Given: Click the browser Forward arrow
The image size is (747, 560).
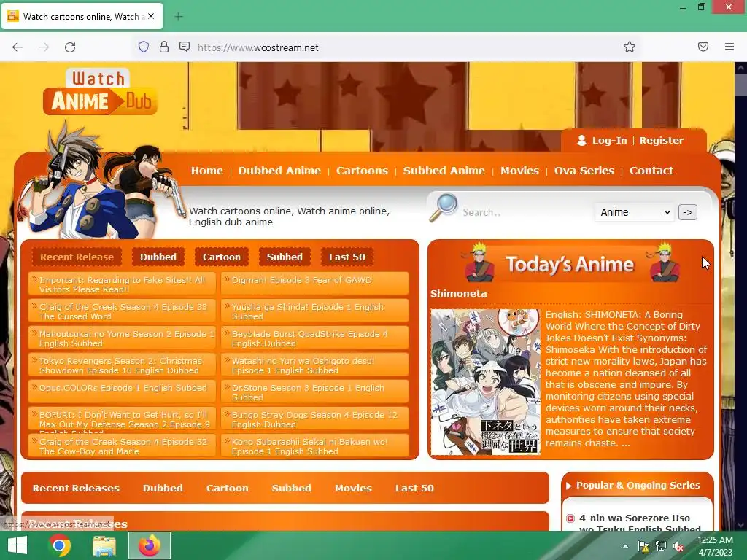Looking at the screenshot, I should [44, 47].
